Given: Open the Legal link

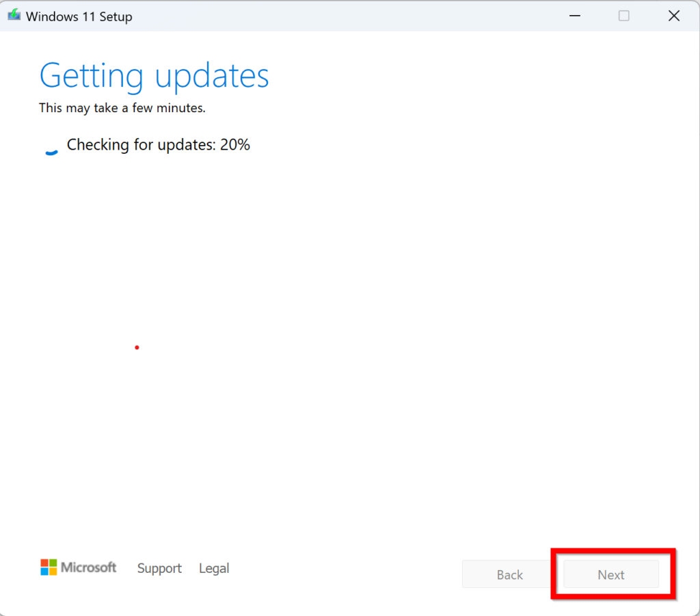Looking at the screenshot, I should (214, 568).
